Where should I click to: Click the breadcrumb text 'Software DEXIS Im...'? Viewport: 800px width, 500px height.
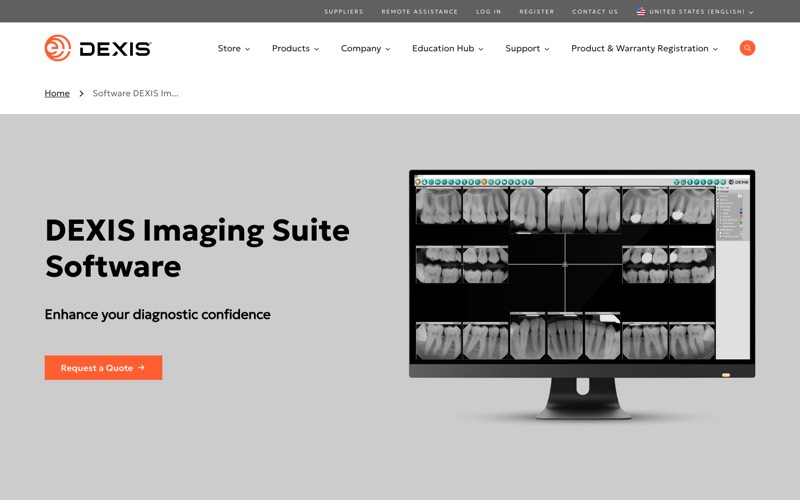135,93
